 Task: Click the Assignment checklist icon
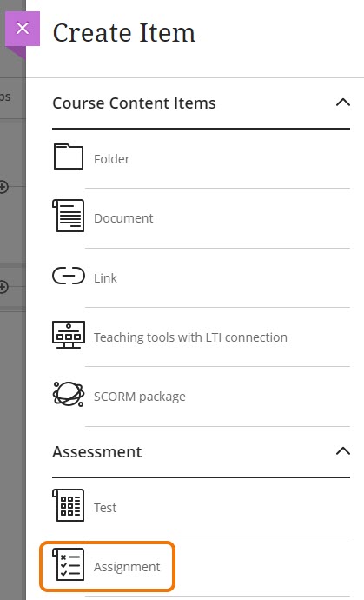click(x=68, y=564)
